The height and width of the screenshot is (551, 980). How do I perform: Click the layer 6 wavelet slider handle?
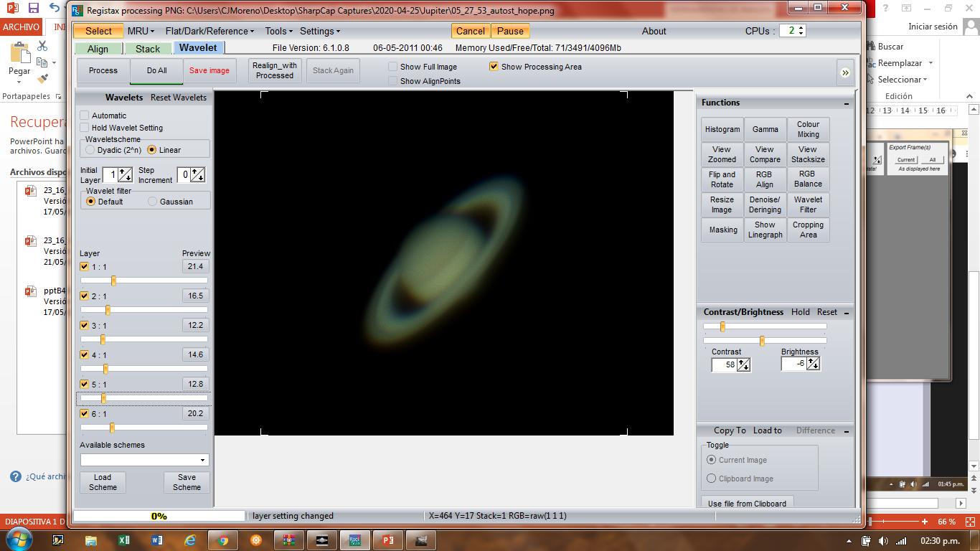(x=112, y=428)
